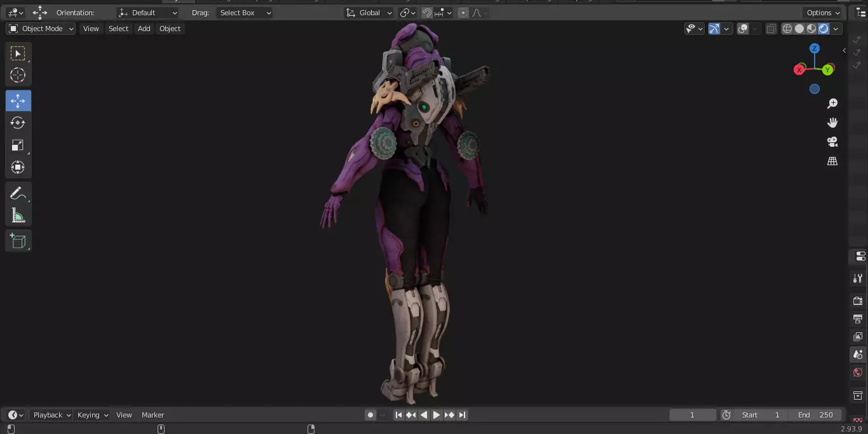Open the Keying menu in timeline
The image size is (868, 434).
(x=93, y=415)
